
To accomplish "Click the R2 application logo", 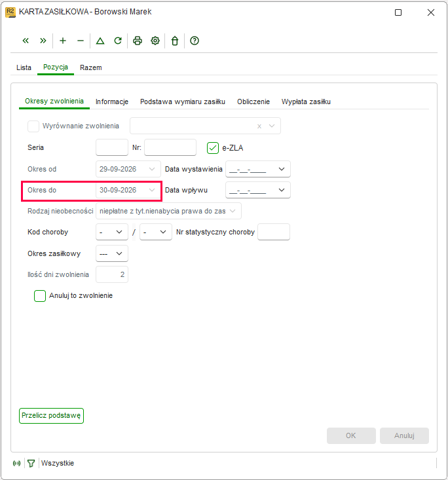I will (10, 12).
